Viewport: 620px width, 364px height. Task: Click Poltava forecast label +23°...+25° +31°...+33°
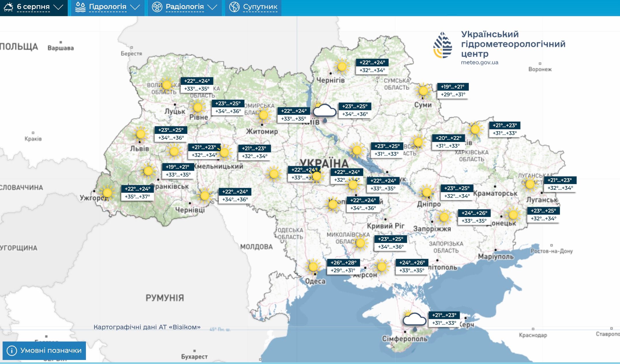coord(387,150)
